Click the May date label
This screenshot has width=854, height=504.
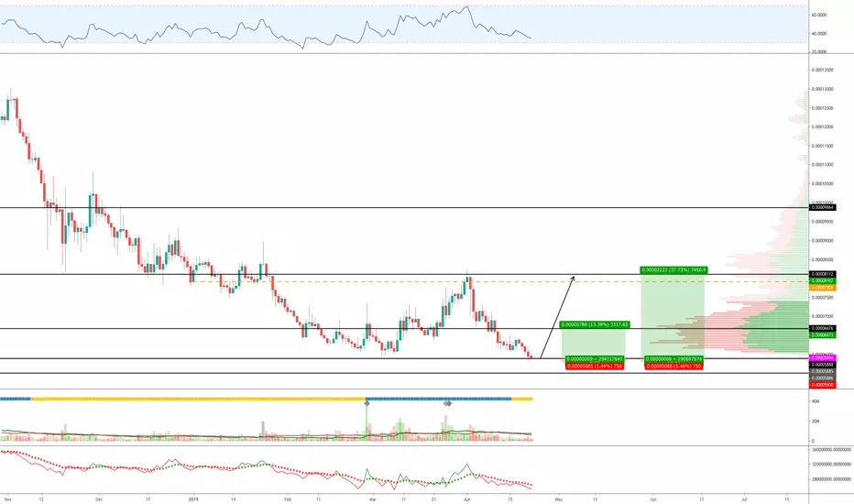559,499
